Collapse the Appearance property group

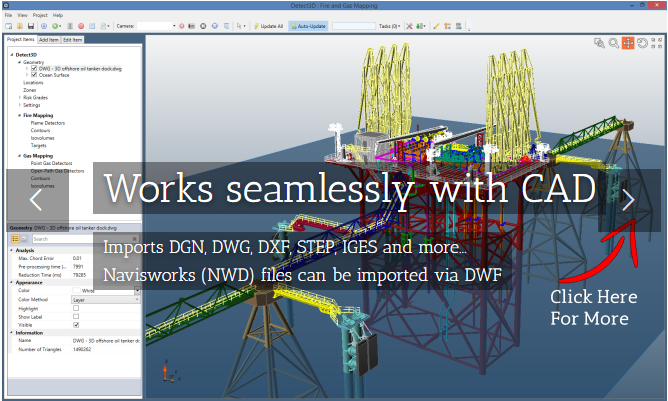[x=12, y=283]
